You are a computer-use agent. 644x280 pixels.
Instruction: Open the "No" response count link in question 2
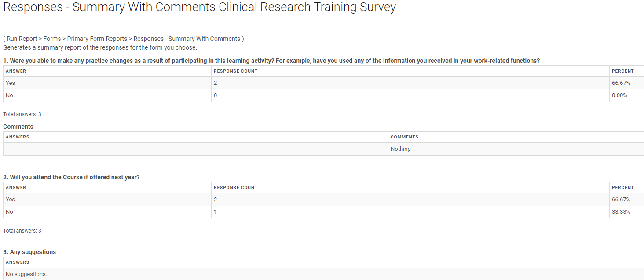(x=216, y=212)
